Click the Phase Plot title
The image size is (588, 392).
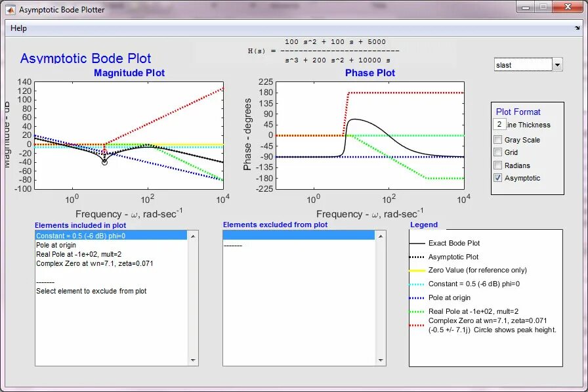pyautogui.click(x=369, y=73)
